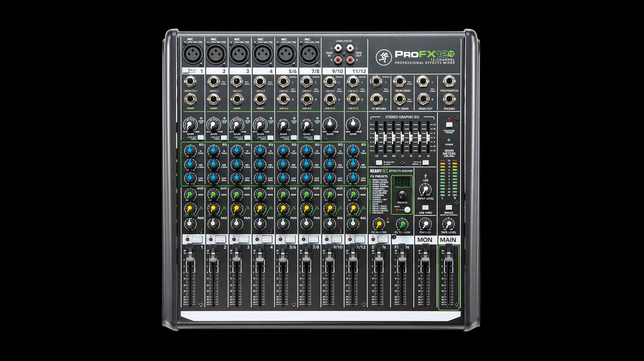Viewport: 644px width, 361px height.
Task: Click the yellow FX Master knob
Action: click(x=379, y=224)
